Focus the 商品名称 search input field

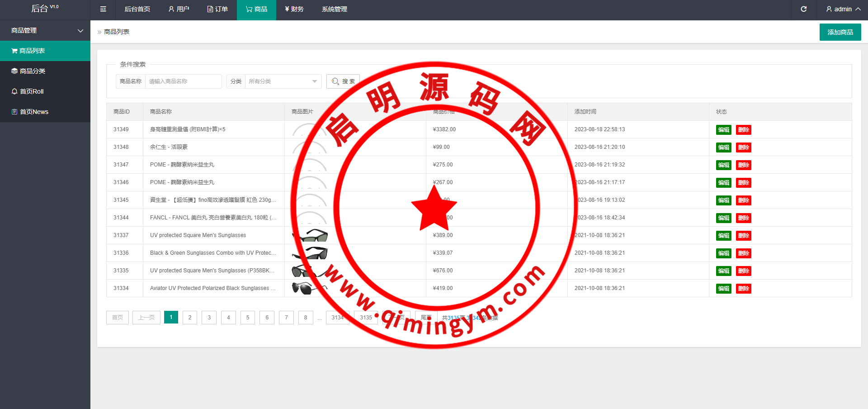tap(183, 81)
